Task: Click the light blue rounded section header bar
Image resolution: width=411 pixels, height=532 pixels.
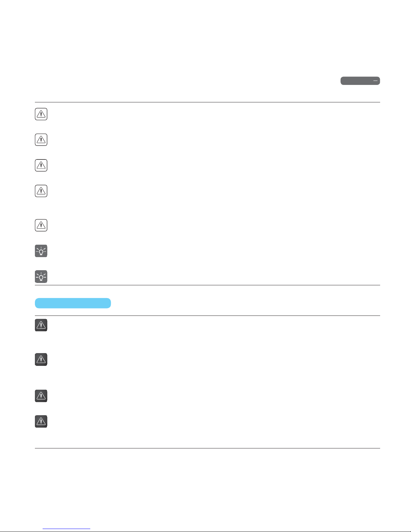Action: click(73, 303)
